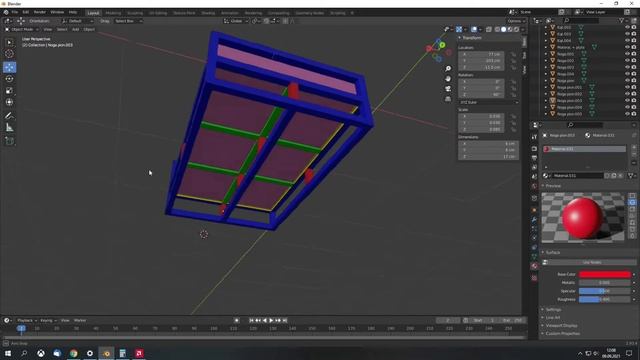Switch to the Shading workspace tab
Image resolution: width=640 pixels, height=360 pixels.
pos(208,13)
